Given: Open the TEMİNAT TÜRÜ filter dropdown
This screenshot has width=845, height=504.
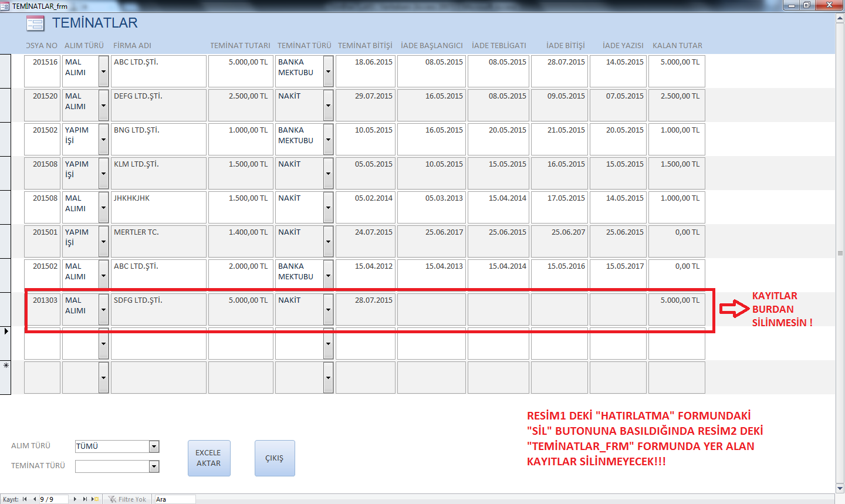Looking at the screenshot, I should coord(154,466).
